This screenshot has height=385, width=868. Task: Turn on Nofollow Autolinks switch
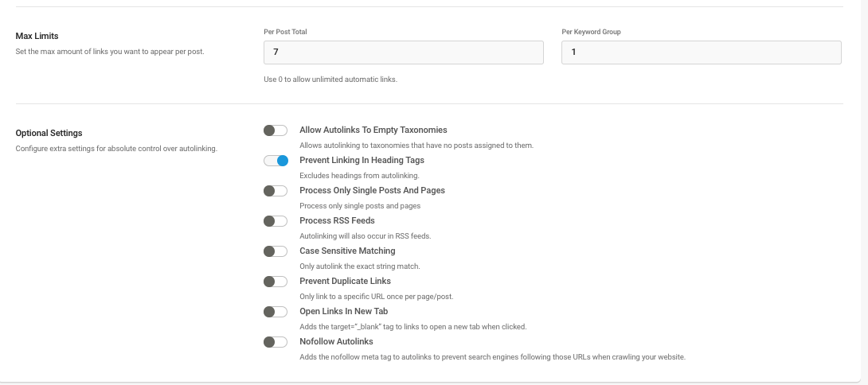pos(275,342)
